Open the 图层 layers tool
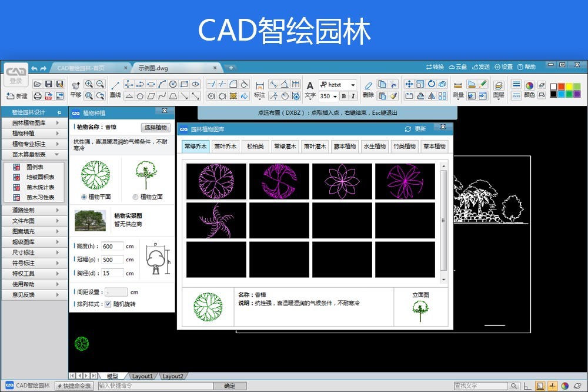The width and height of the screenshot is (588, 392). click(x=498, y=88)
